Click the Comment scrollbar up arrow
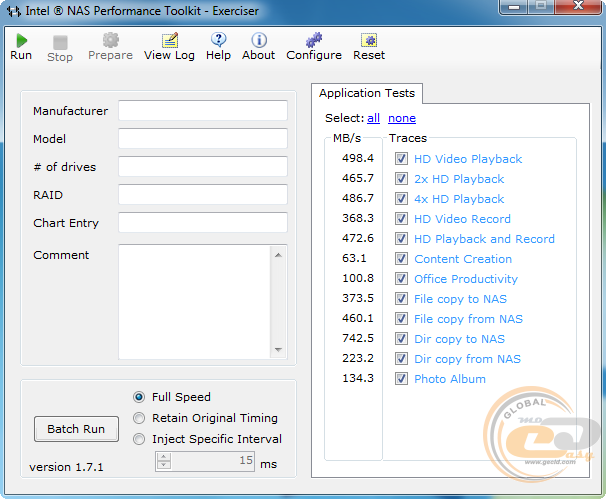Screen dimensions: 606x499 point(278,255)
